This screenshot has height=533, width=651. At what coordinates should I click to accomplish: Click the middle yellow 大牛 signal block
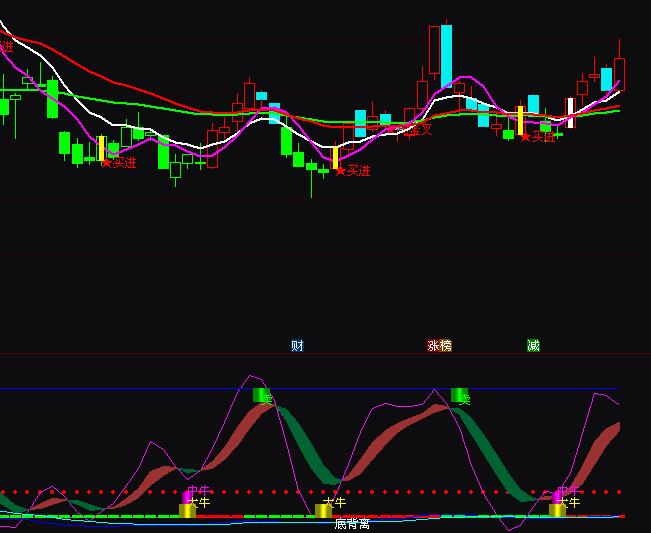tap(323, 510)
